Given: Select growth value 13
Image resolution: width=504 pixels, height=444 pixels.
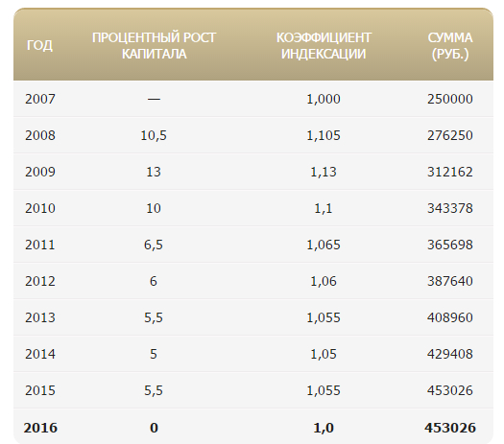Looking at the screenshot, I should [154, 172].
